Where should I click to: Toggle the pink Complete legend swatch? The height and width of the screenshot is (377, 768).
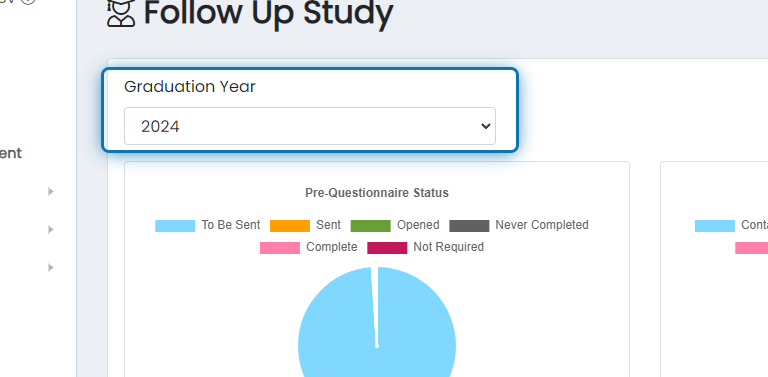[x=280, y=248]
